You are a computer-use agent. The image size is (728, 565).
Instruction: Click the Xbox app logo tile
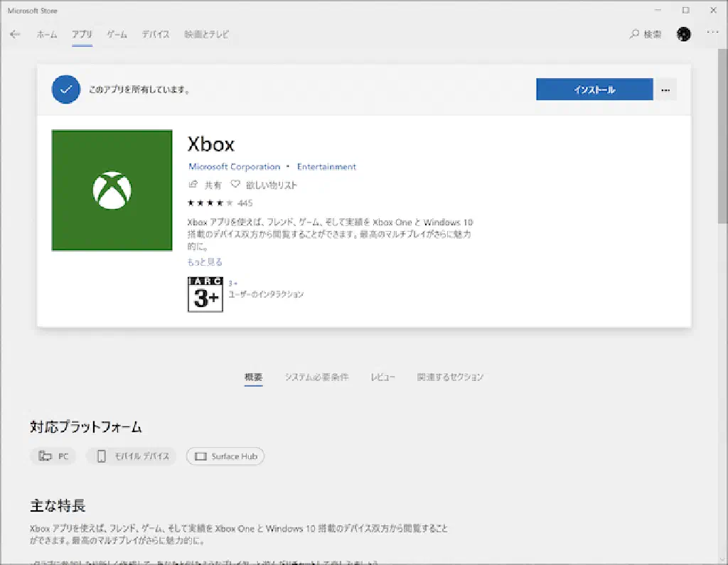click(112, 190)
